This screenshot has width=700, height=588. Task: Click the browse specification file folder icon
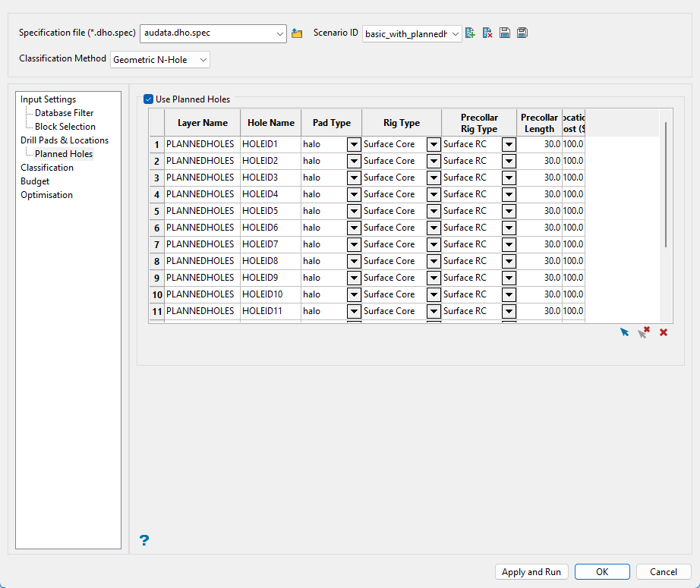click(297, 33)
